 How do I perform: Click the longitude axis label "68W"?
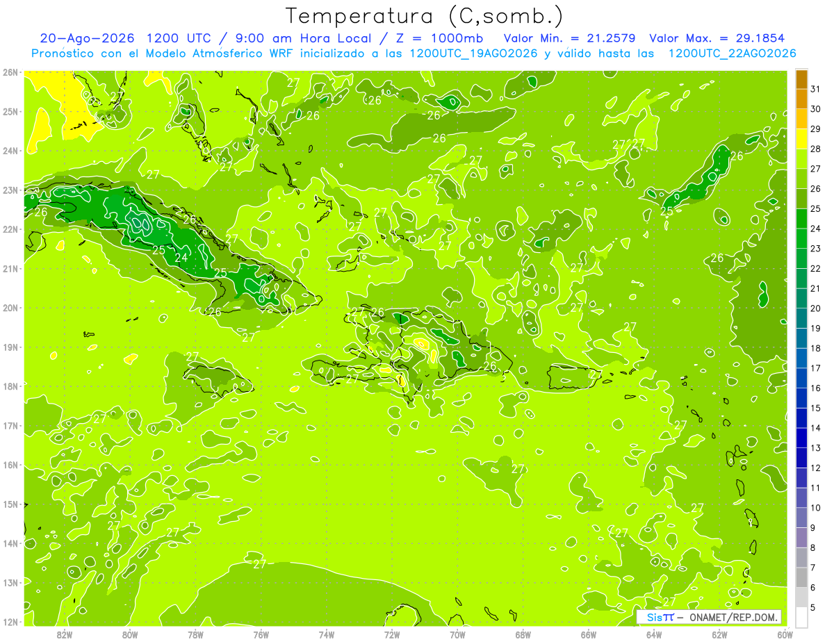(x=523, y=634)
